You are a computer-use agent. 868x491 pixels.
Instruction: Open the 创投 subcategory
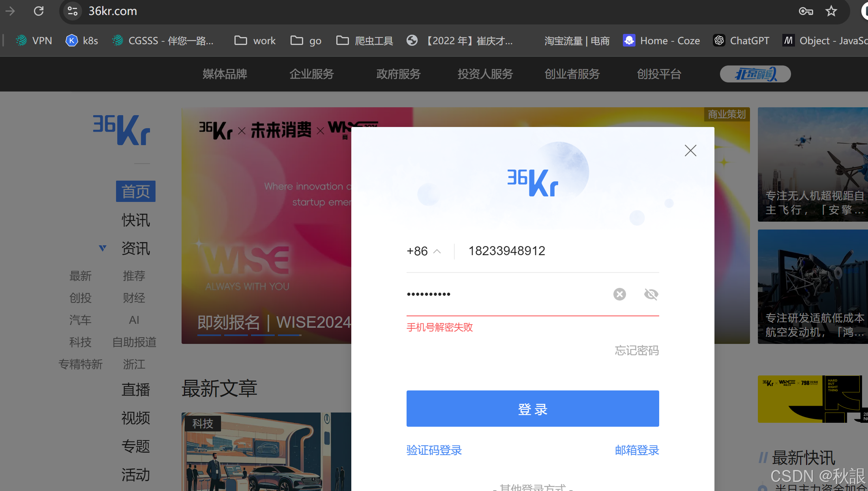point(81,298)
